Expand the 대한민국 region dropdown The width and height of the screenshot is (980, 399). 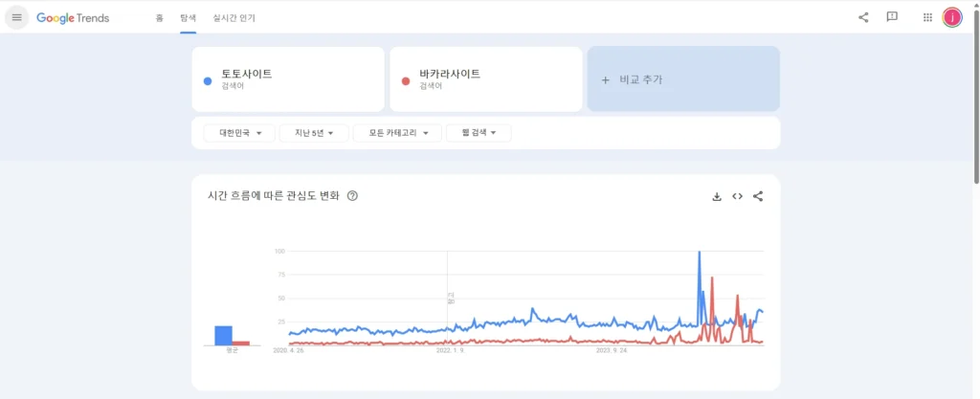point(239,133)
